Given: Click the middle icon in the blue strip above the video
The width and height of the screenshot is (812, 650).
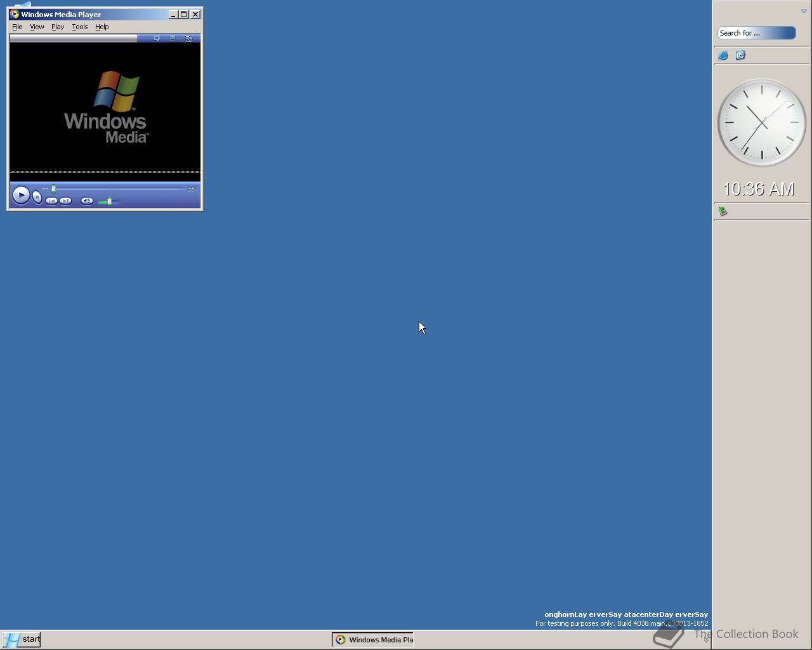Looking at the screenshot, I should coord(173,39).
